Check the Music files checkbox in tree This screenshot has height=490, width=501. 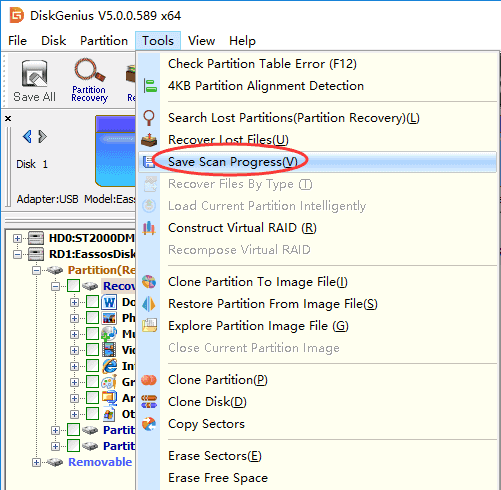coord(92,334)
